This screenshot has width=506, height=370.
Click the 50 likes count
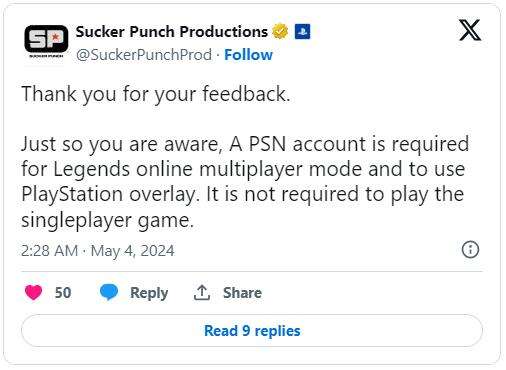[63, 293]
